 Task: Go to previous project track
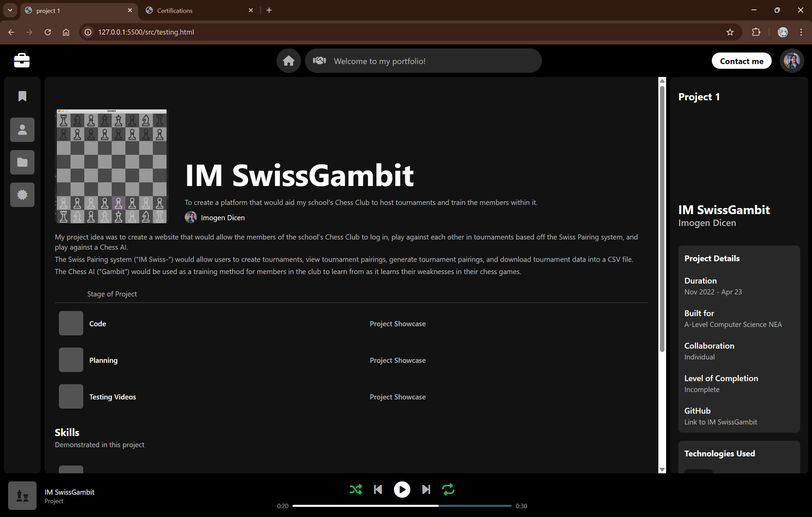pyautogui.click(x=378, y=489)
